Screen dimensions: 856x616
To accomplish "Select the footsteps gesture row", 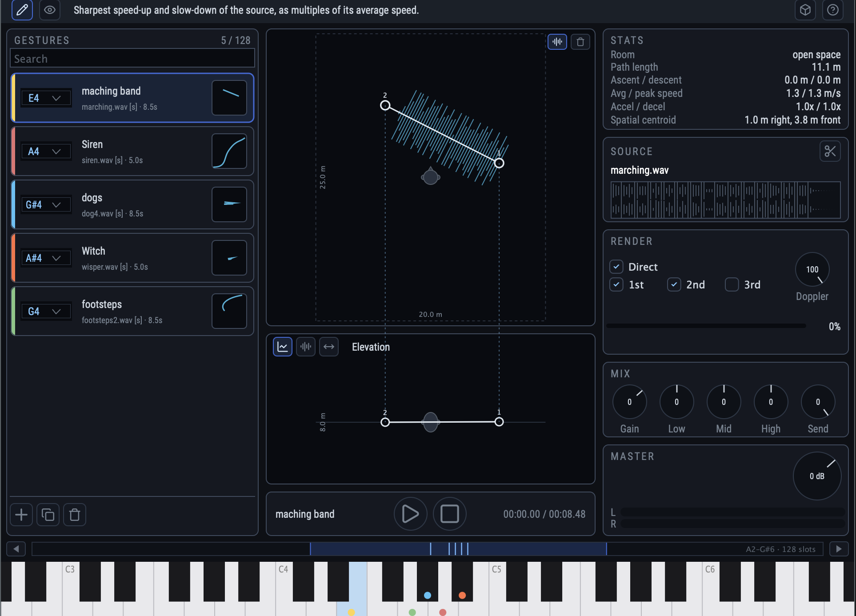I will tap(132, 311).
